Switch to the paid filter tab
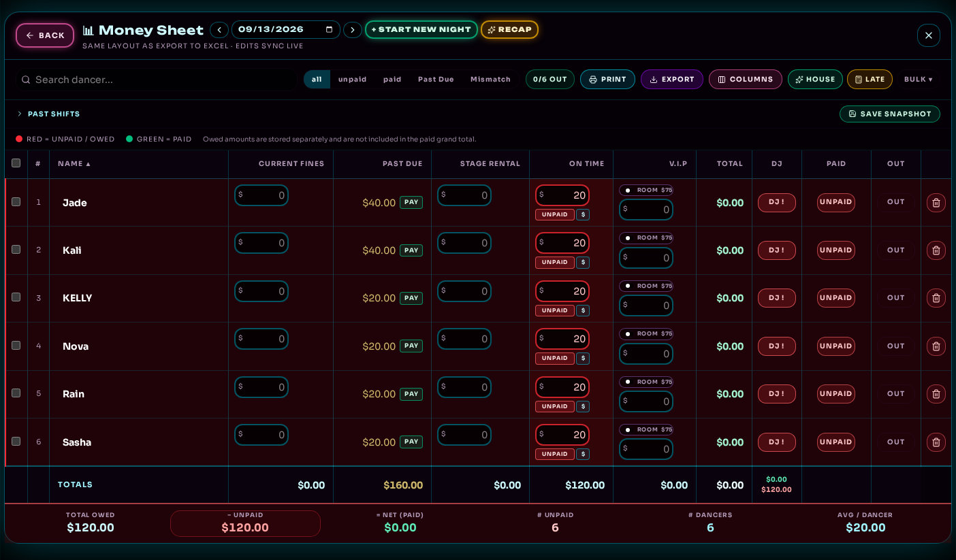This screenshot has width=956, height=560. (392, 80)
